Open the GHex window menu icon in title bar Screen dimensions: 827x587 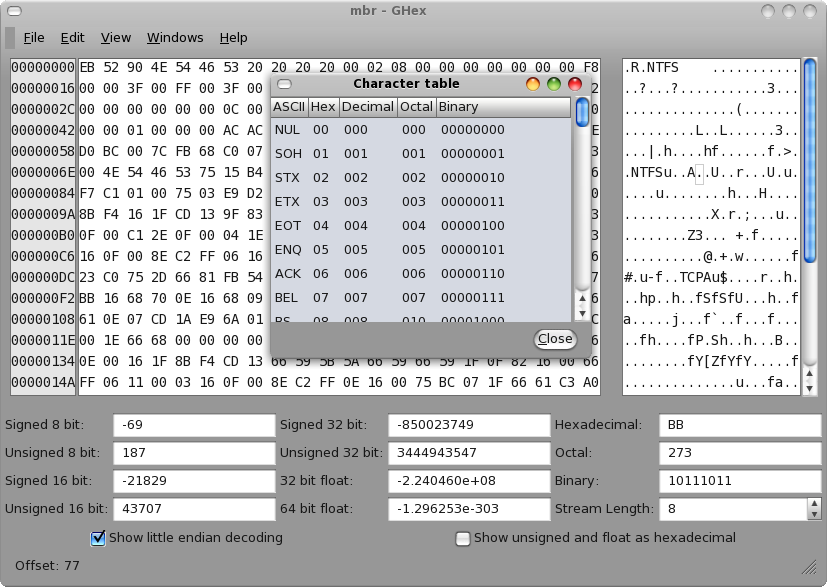[x=15, y=11]
